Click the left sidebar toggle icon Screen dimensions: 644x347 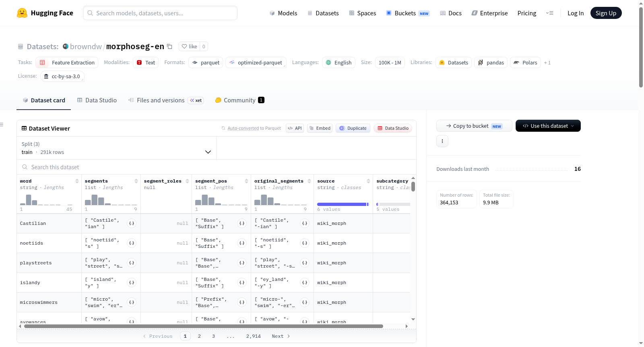[2, 125]
